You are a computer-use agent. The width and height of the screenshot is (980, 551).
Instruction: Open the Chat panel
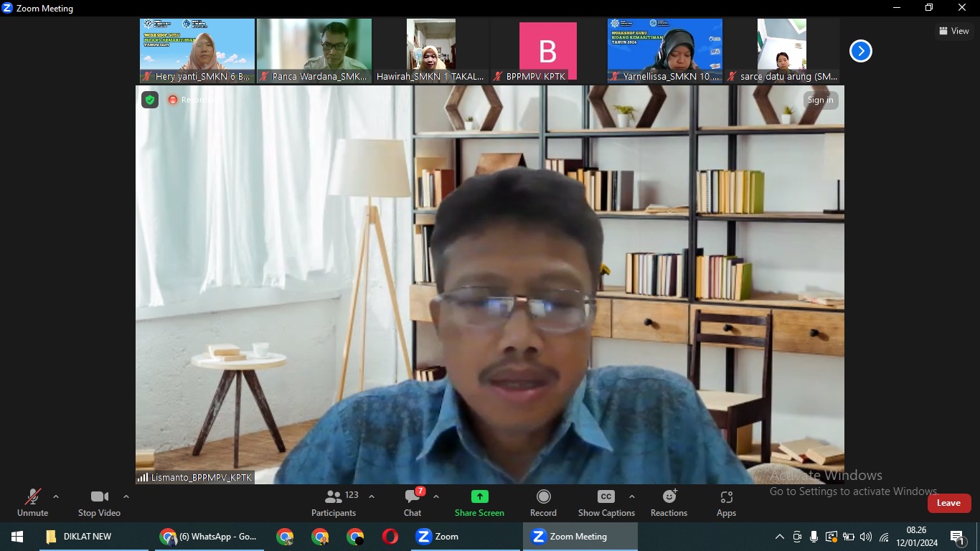413,502
